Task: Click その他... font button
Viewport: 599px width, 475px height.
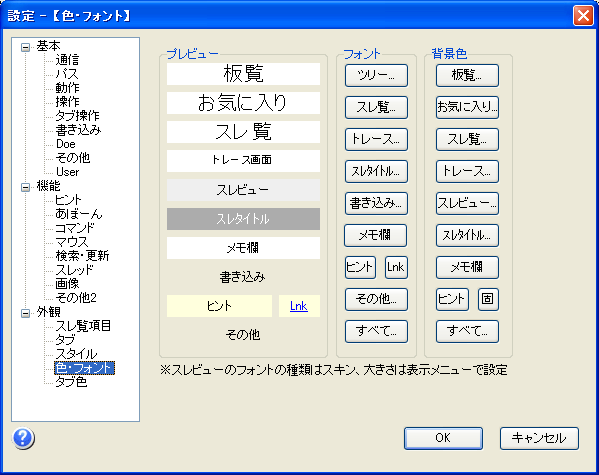Action: [376, 299]
